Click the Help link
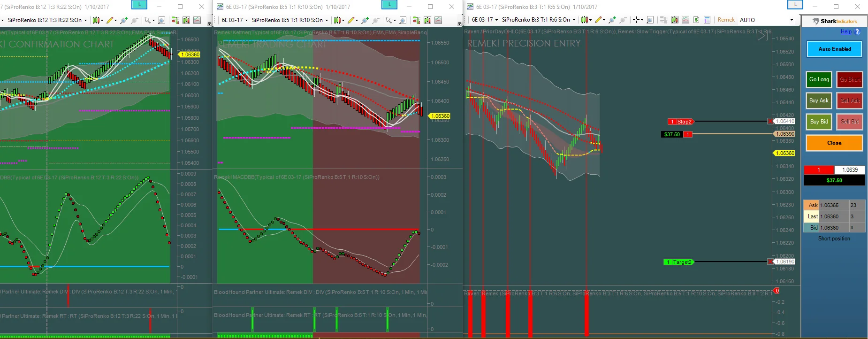 point(846,31)
